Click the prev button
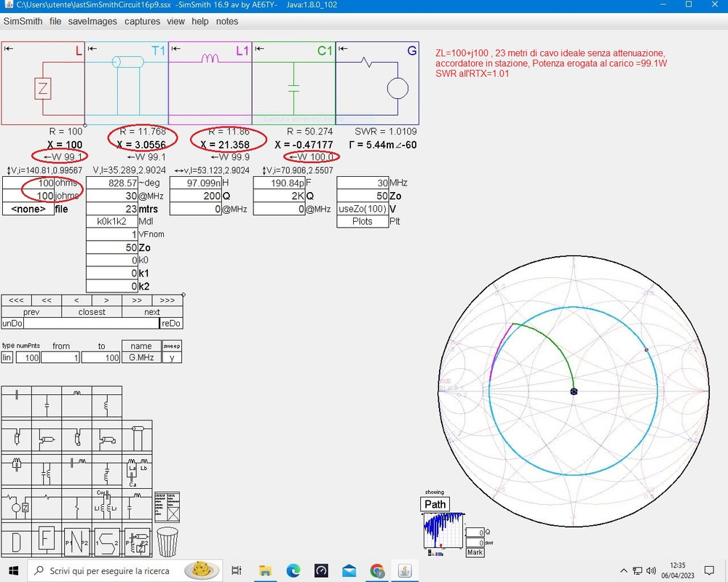Viewport: 728px width, 582px height. [31, 312]
